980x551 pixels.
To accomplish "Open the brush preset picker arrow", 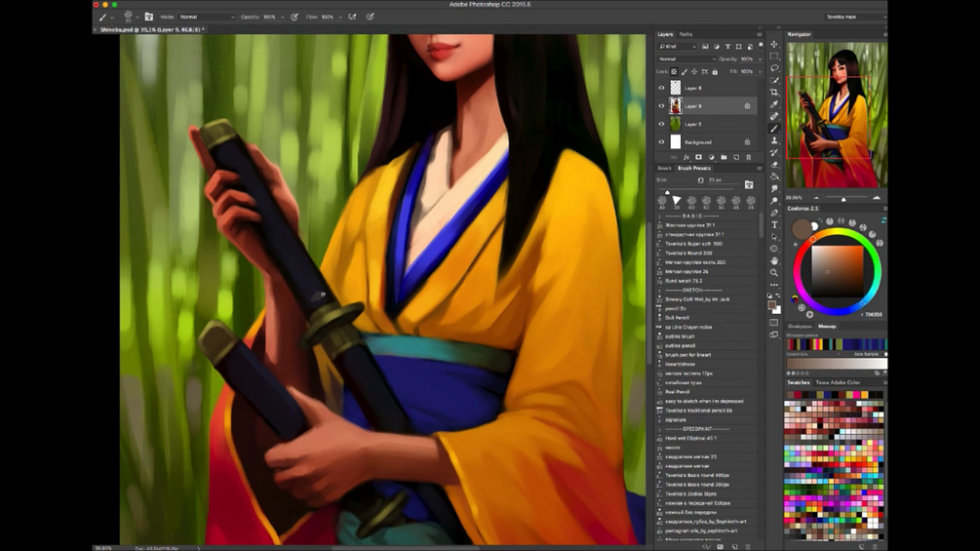I will coord(137,18).
